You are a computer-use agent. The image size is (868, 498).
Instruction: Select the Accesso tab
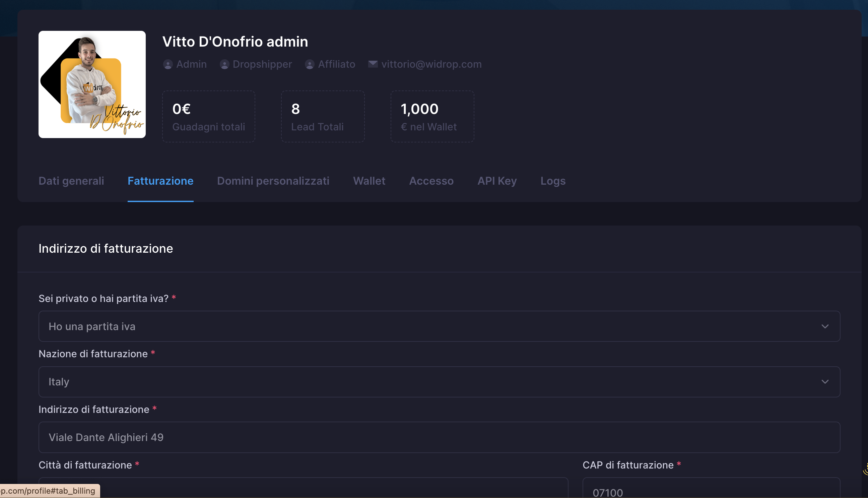click(431, 181)
